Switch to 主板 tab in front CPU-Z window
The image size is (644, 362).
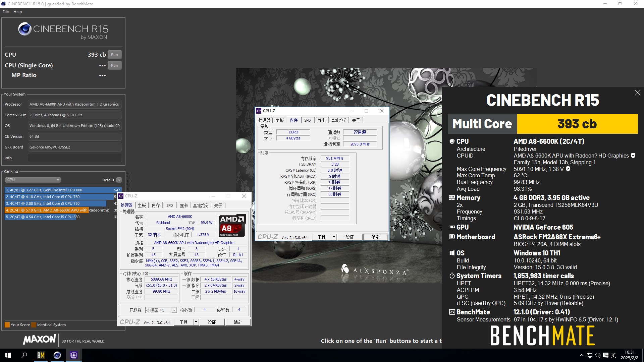[x=142, y=205]
